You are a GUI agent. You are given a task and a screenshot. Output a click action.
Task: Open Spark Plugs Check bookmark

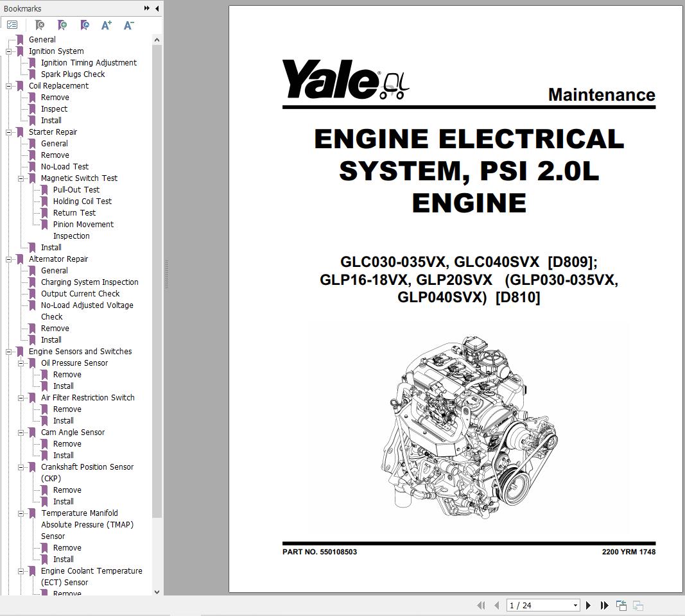[73, 74]
